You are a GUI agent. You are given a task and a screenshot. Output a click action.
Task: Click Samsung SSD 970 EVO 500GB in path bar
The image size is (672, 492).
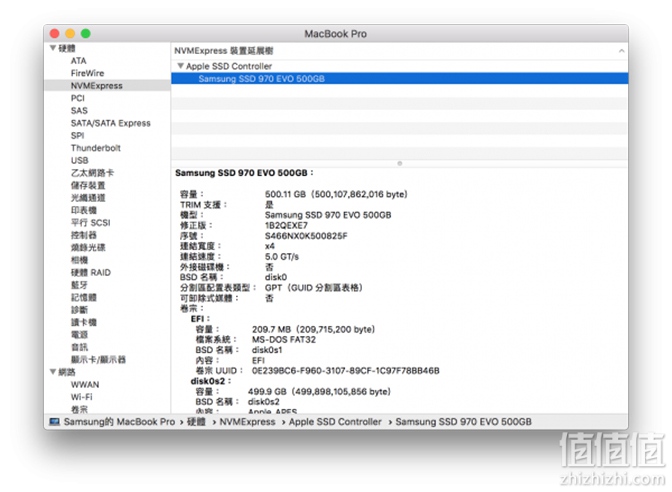click(x=463, y=422)
